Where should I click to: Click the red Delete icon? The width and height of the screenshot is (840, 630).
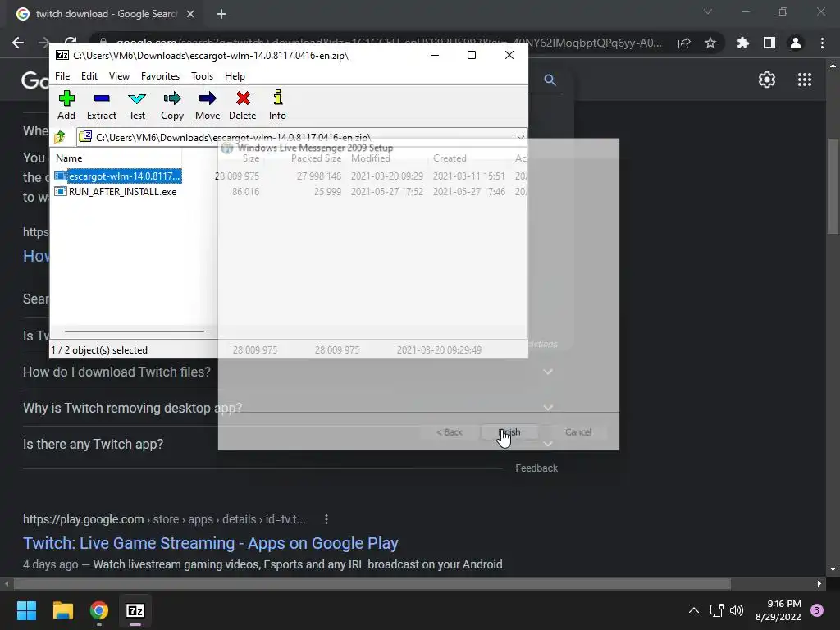coord(243,105)
